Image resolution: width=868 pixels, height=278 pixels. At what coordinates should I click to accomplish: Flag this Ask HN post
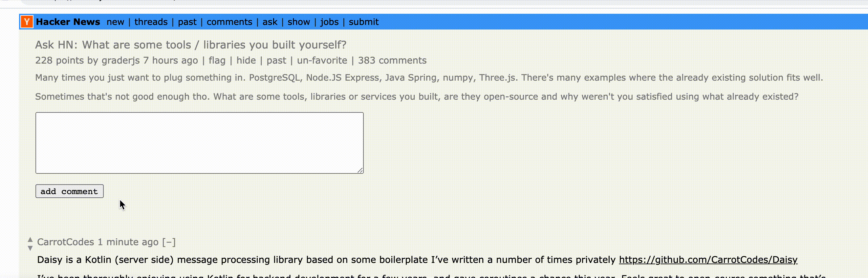217,60
